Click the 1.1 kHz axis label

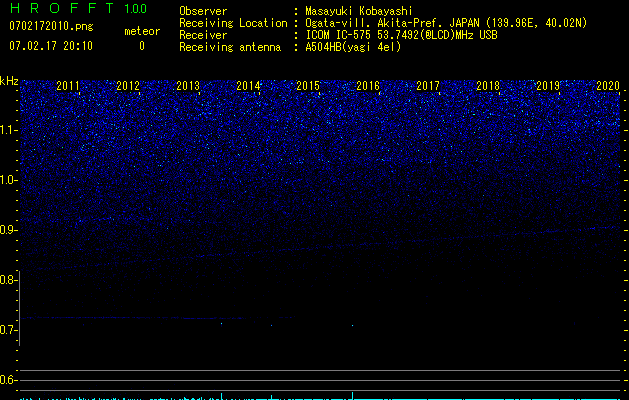pos(8,130)
